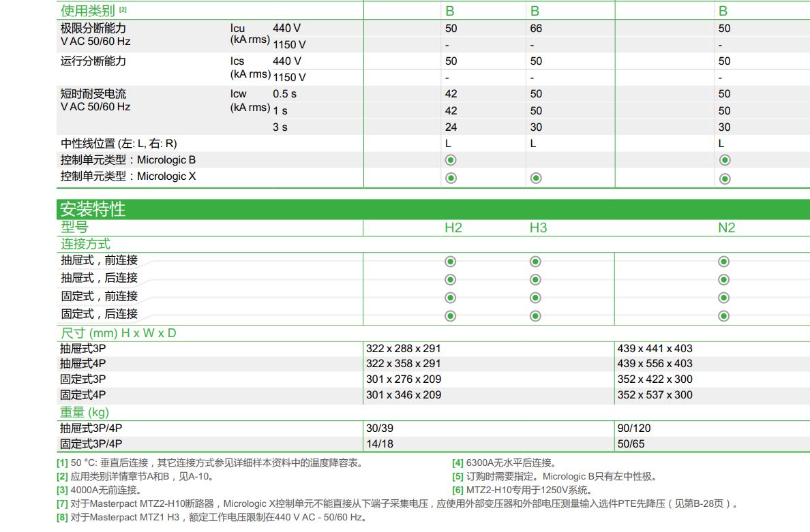The image size is (810, 532).
Task: Click the 短时耐受电流 row label
Action: [x=93, y=94]
